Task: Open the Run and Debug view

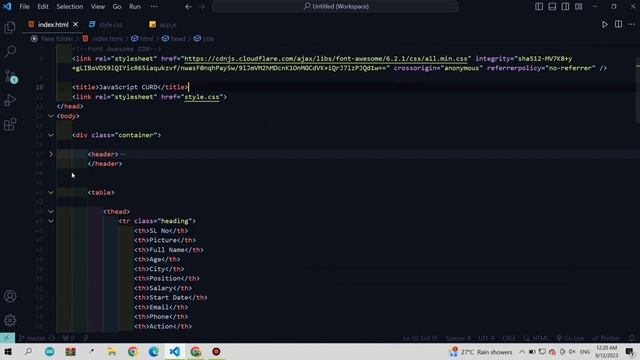Action: (x=10, y=100)
